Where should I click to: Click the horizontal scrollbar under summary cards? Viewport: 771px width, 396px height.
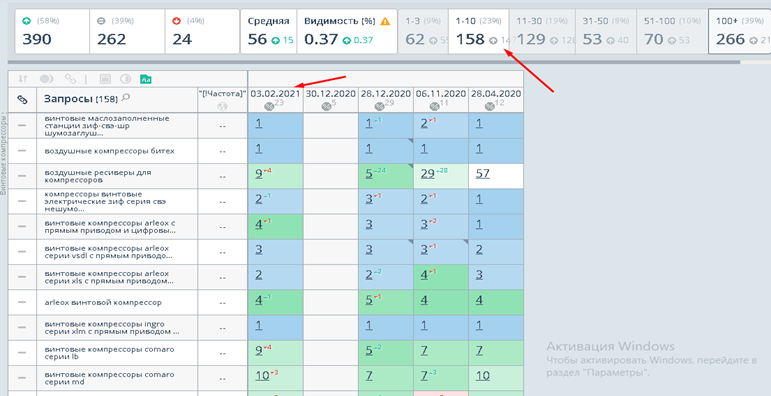pos(374,62)
